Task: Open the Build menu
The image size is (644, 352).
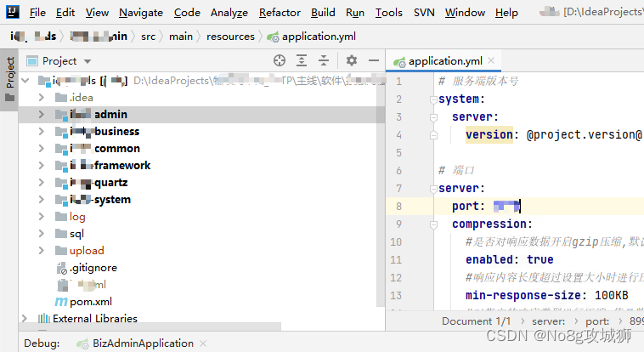Action: (323, 13)
